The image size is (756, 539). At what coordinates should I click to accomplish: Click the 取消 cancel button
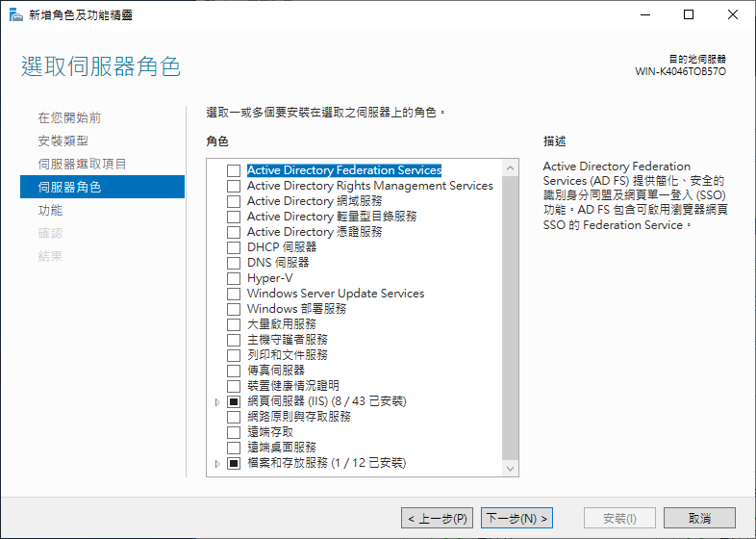click(699, 518)
